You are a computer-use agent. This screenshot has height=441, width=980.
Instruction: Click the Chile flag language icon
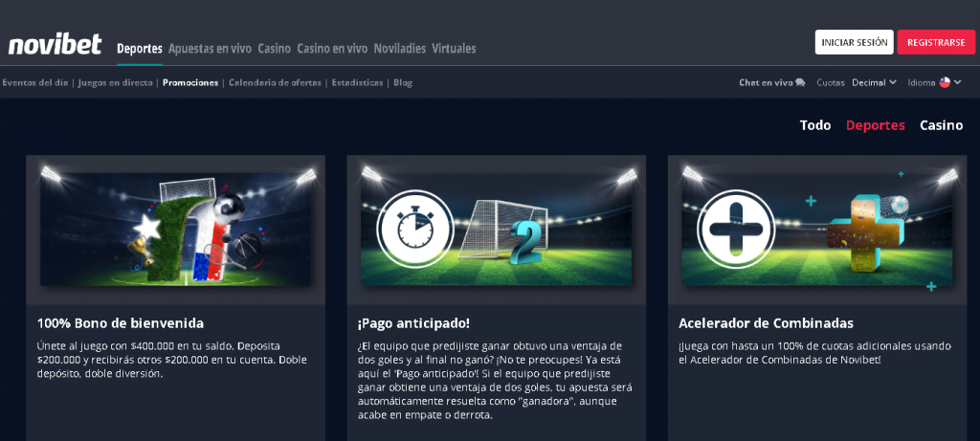[x=945, y=82]
